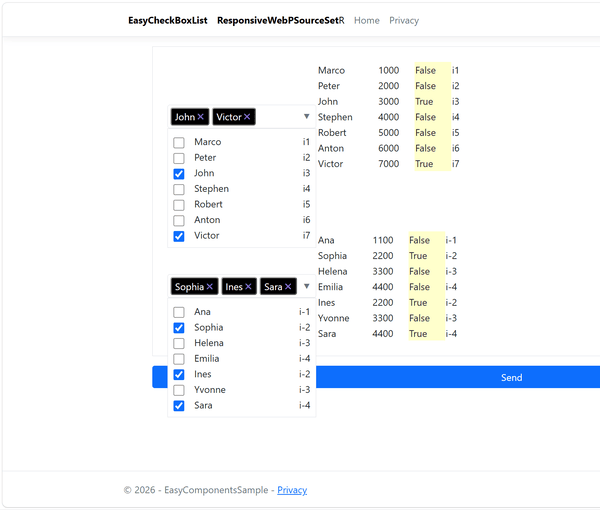Check the Anton checkbox
Viewport: 600px width, 510px height.
click(x=179, y=221)
